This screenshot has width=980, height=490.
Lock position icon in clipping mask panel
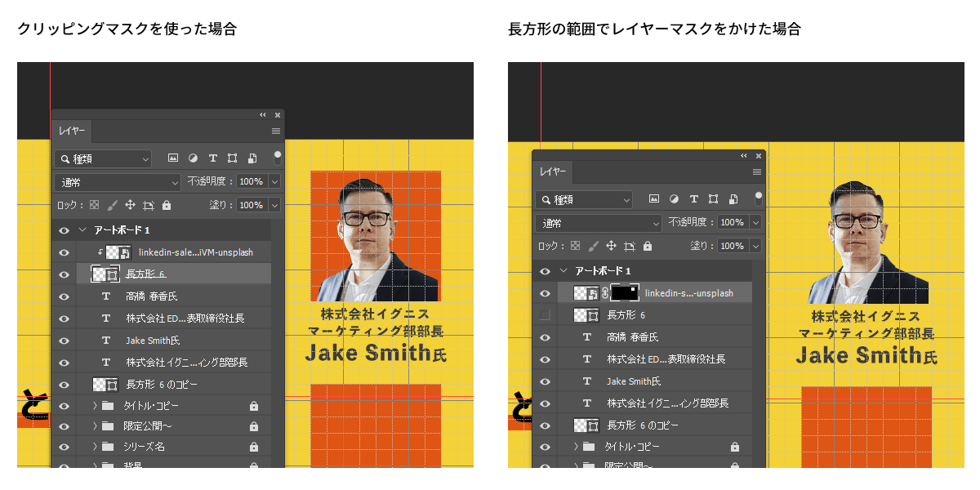pos(130,205)
